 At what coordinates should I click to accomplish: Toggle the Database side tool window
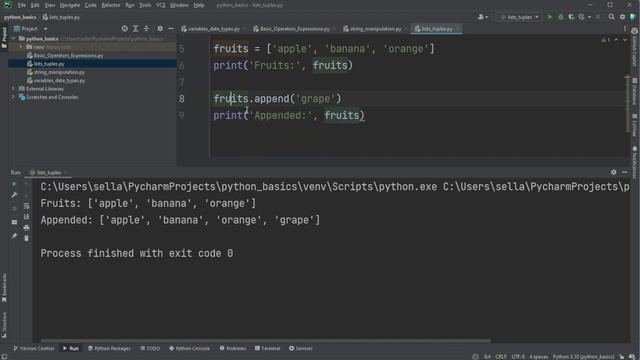click(x=635, y=91)
